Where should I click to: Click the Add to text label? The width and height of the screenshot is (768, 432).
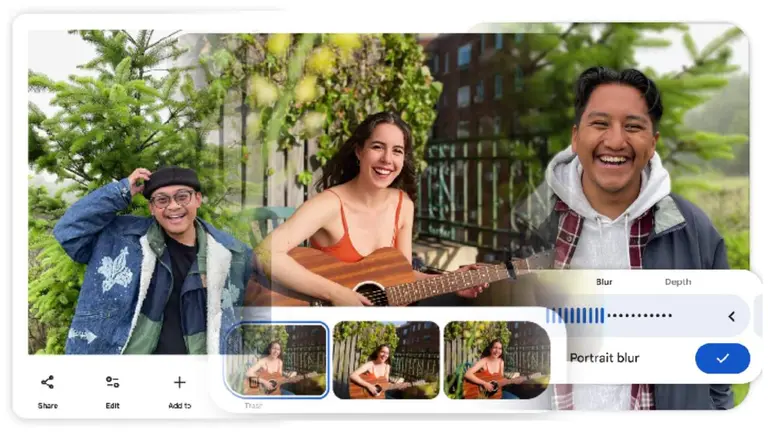coord(180,406)
